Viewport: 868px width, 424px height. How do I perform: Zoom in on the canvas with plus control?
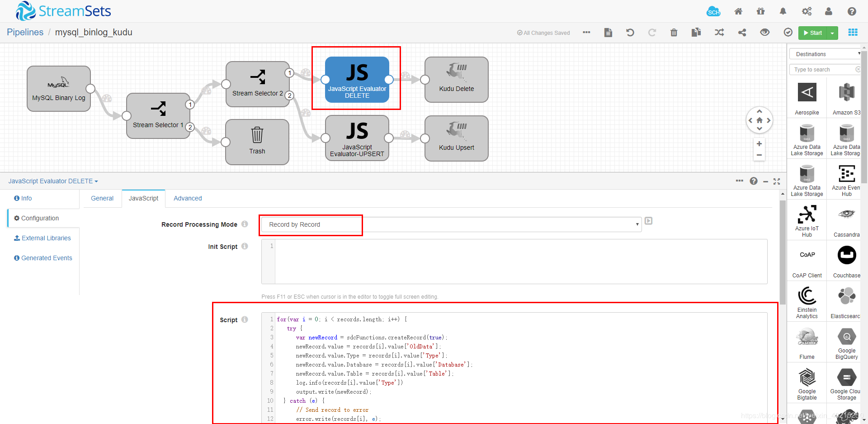759,143
